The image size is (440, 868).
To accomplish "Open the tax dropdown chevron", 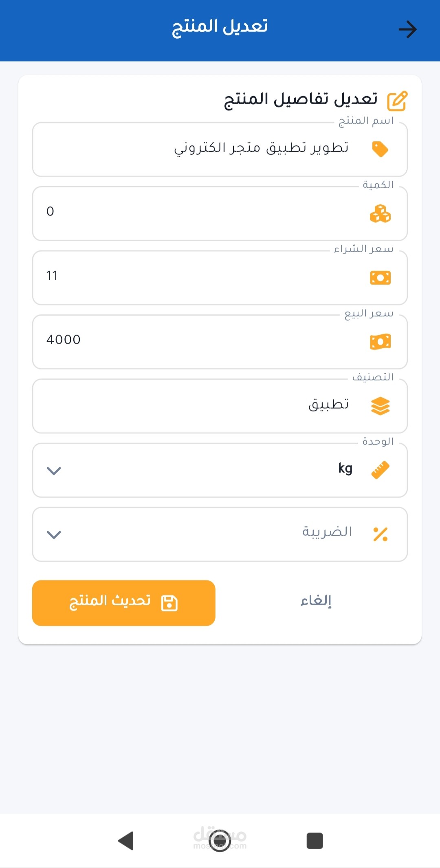I will point(54,535).
